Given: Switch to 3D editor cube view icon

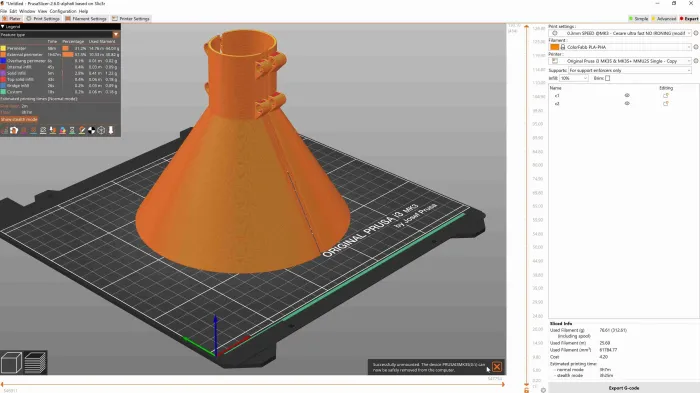Looking at the screenshot, I should click(11, 362).
